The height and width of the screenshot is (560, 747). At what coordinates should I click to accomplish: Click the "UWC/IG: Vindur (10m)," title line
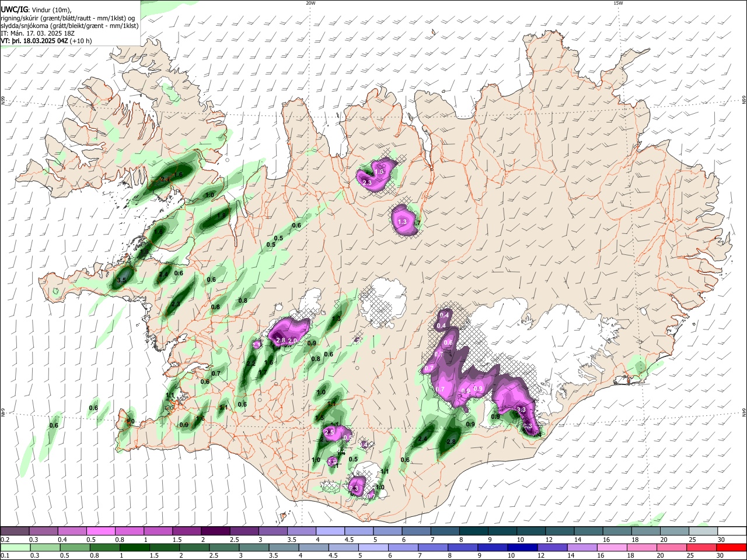[36, 9]
